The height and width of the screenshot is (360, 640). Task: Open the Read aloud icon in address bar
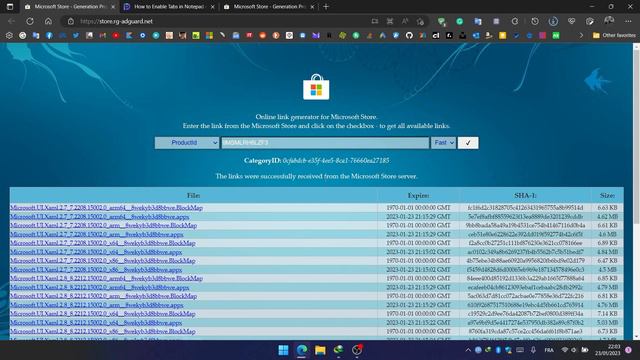pyautogui.click(x=405, y=21)
